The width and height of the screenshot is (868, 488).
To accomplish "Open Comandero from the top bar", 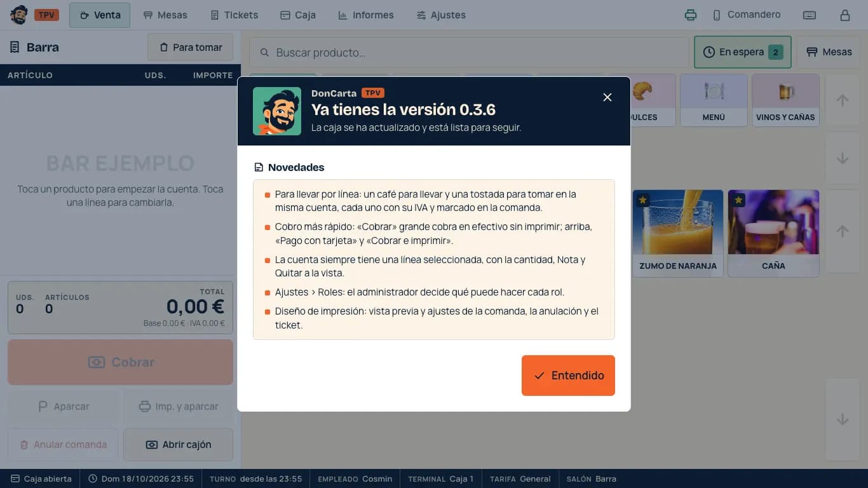I will coord(747,15).
